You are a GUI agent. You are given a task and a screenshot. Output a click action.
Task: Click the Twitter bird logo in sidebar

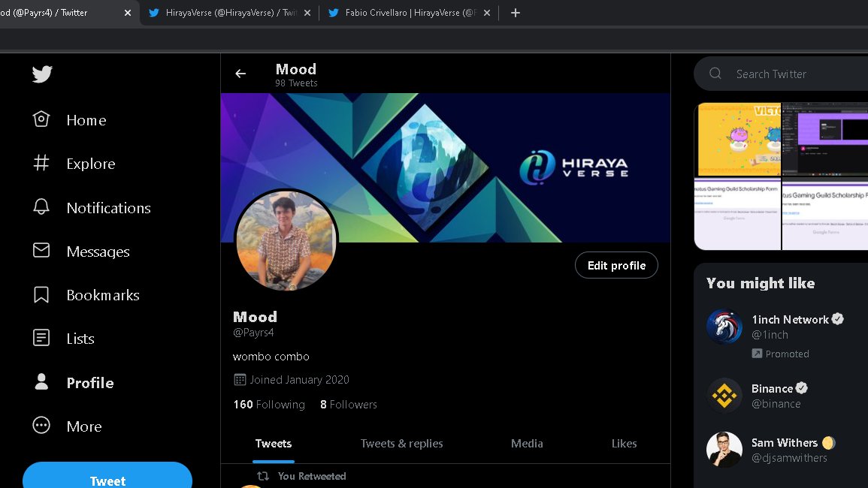pyautogui.click(x=42, y=74)
